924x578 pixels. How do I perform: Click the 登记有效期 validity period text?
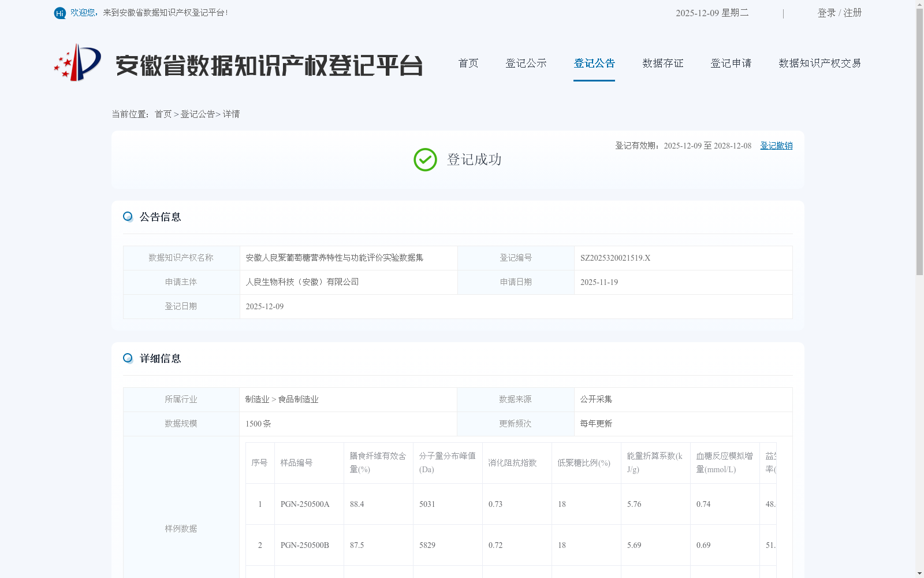point(683,146)
